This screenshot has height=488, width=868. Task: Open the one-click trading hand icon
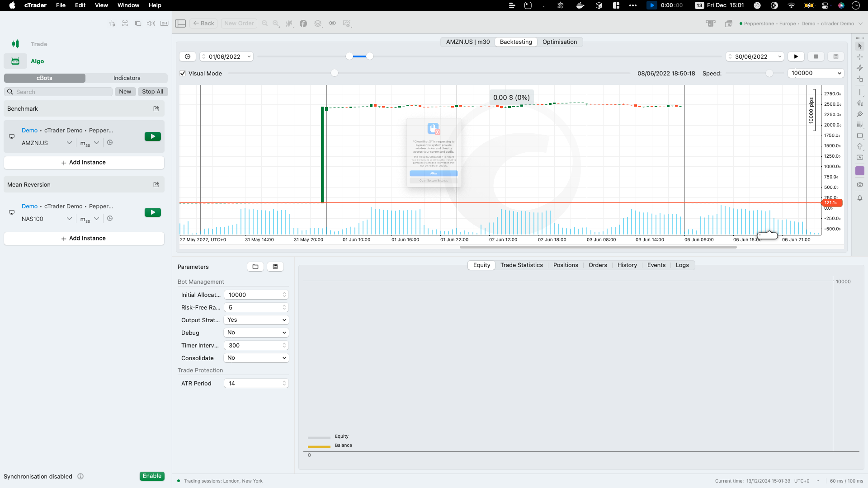coord(112,23)
